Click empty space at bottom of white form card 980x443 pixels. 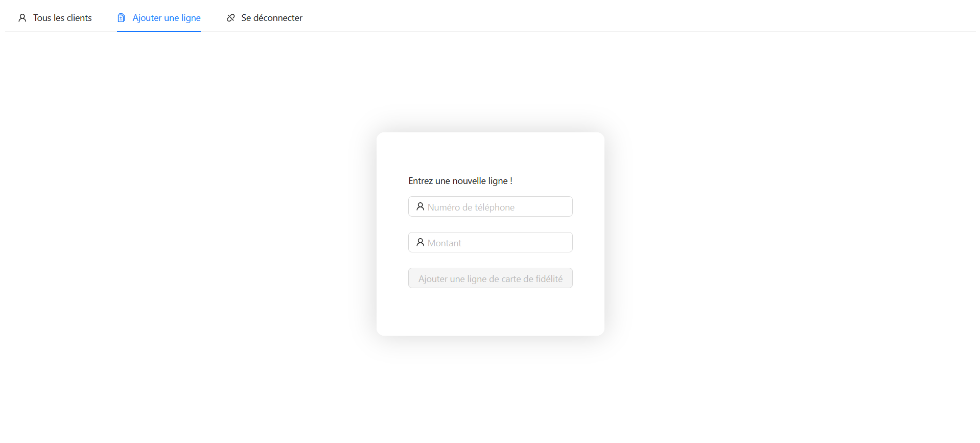tap(490, 314)
